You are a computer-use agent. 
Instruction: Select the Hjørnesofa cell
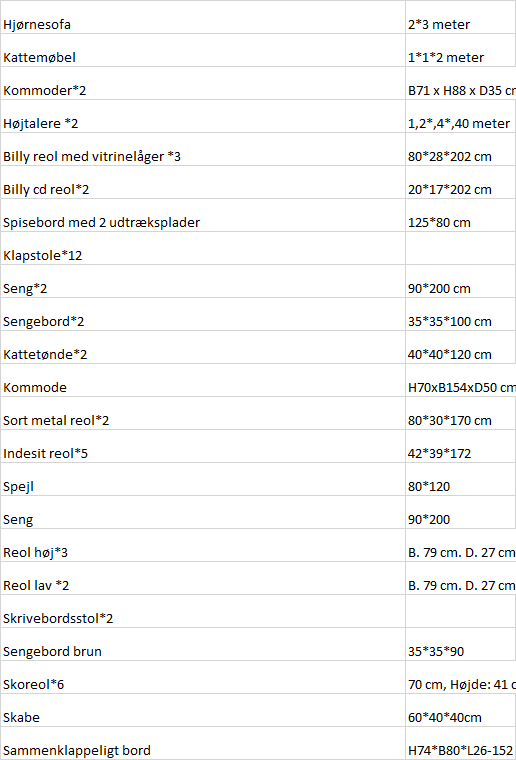pos(203,17)
